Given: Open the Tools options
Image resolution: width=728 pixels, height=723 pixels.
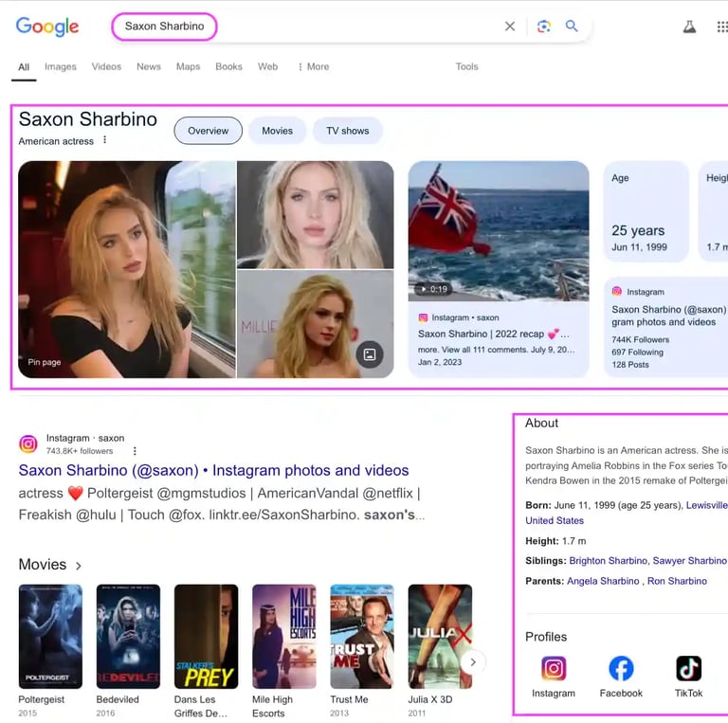Looking at the screenshot, I should click(x=466, y=67).
